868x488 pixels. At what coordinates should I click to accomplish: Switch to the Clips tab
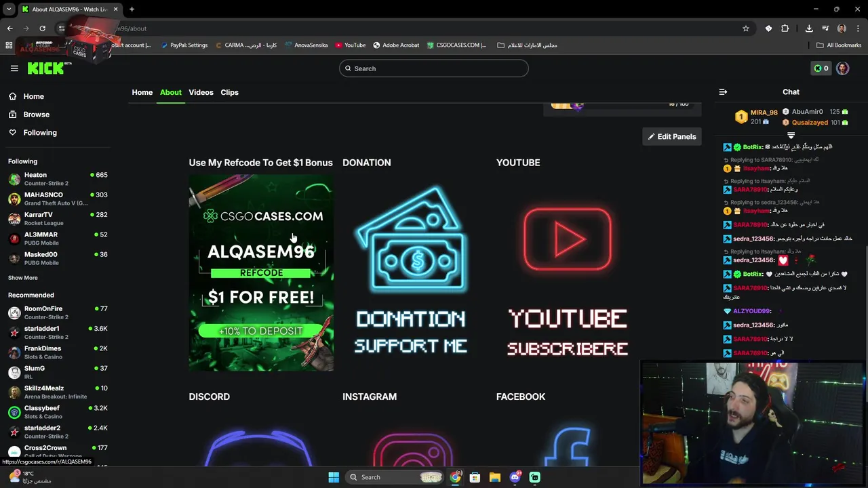point(229,92)
